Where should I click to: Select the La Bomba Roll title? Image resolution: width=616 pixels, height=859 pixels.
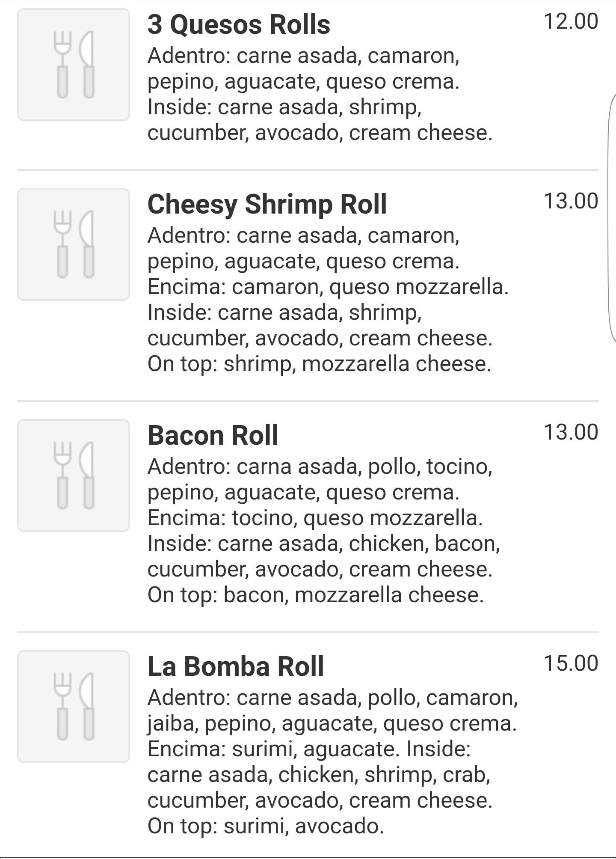click(236, 666)
